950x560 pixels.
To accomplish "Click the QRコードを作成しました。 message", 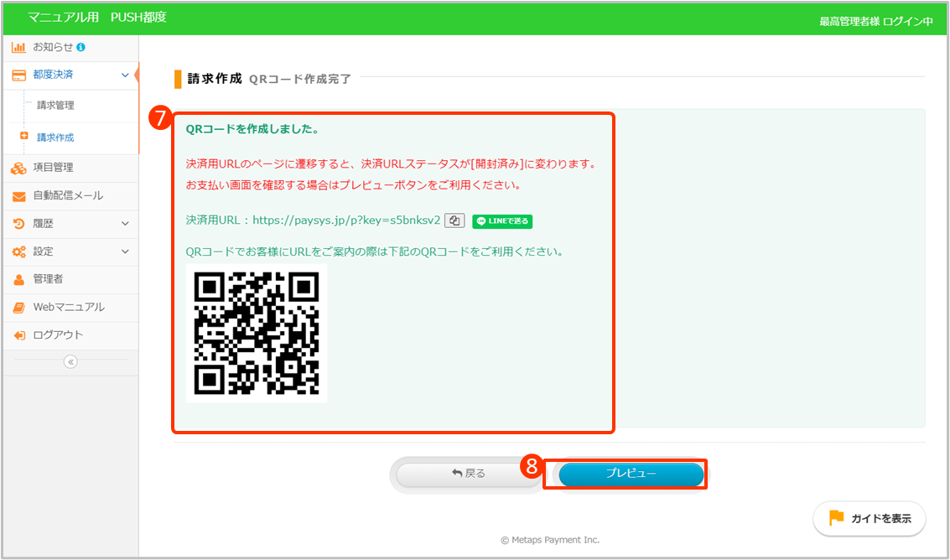I will coord(252,130).
